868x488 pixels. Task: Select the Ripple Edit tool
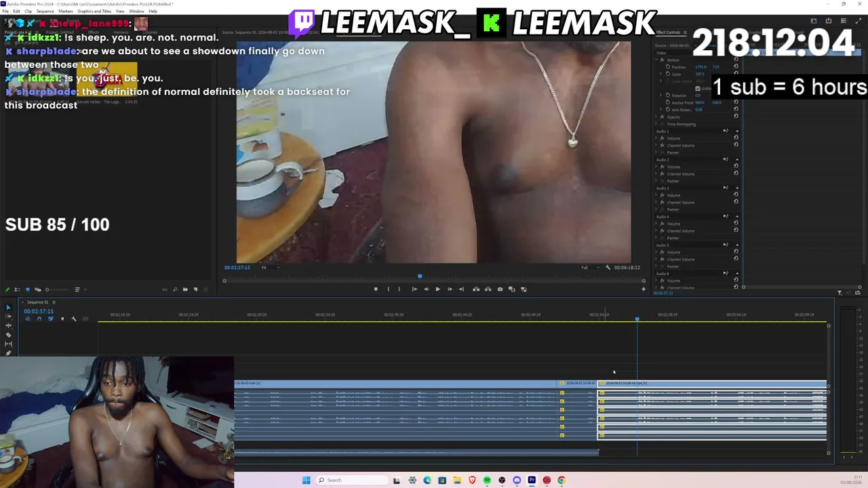[8, 325]
